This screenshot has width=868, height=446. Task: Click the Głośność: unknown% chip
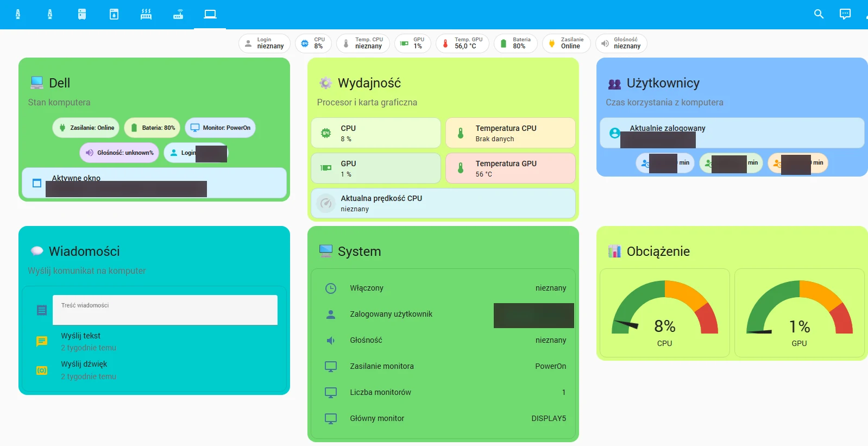pyautogui.click(x=119, y=153)
